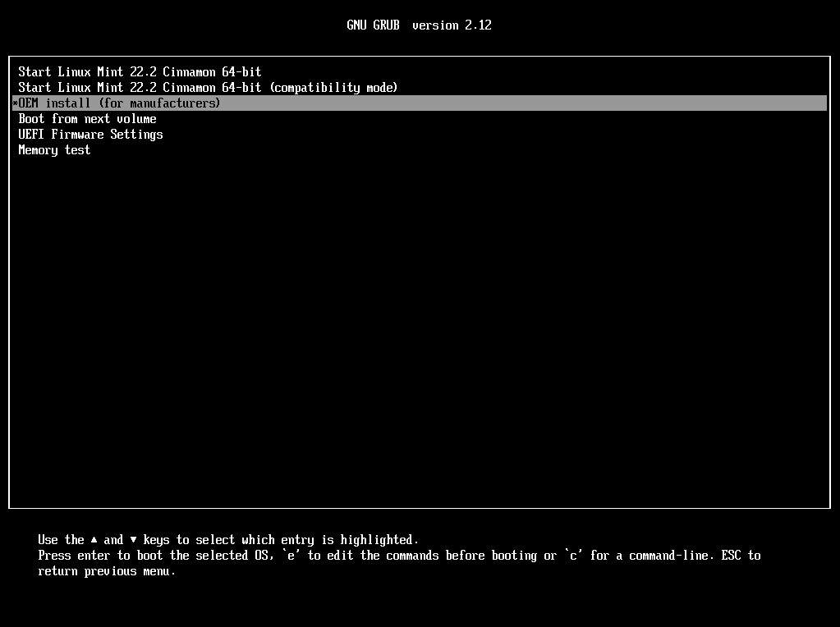The image size is (840, 627).
Task: Click the up arrow symbol in help text
Action: pyautogui.click(x=94, y=540)
